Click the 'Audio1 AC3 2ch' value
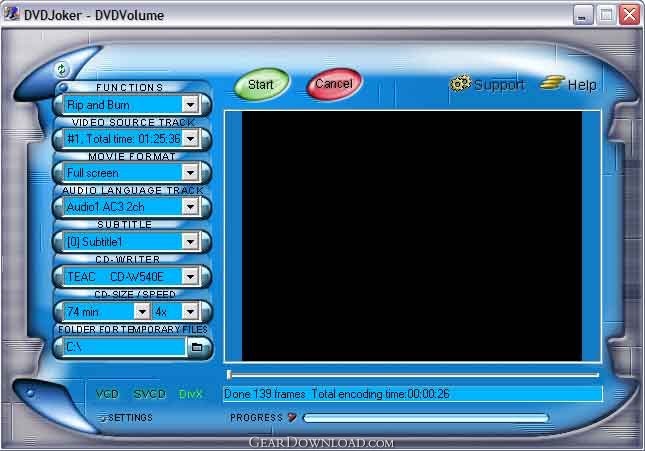Viewport: 645px width, 451px height. click(105, 207)
